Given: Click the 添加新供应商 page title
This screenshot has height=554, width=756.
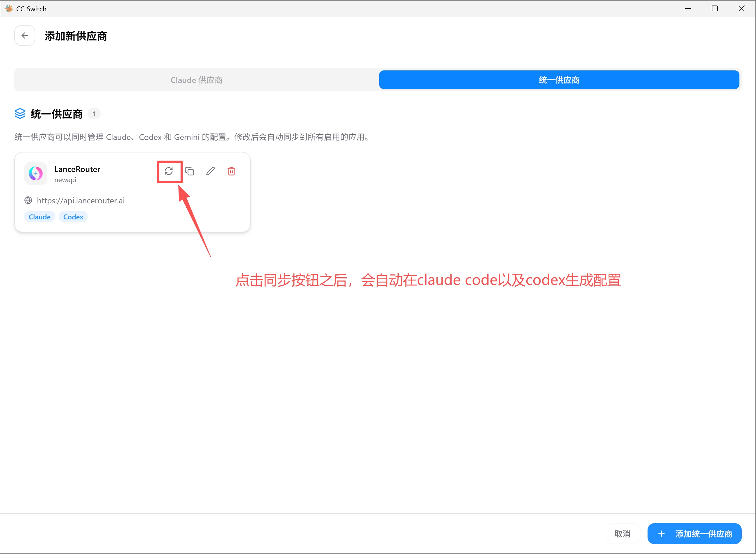Looking at the screenshot, I should [x=76, y=36].
